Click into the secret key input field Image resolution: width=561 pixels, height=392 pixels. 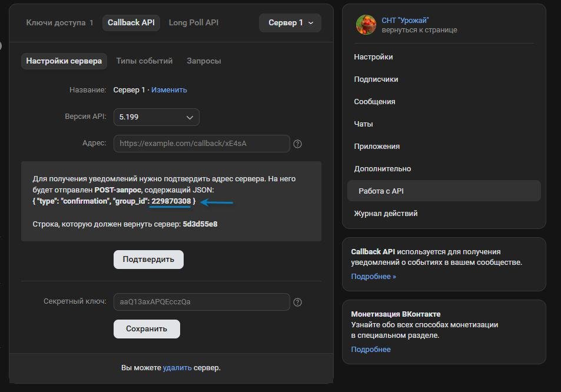[201, 302]
